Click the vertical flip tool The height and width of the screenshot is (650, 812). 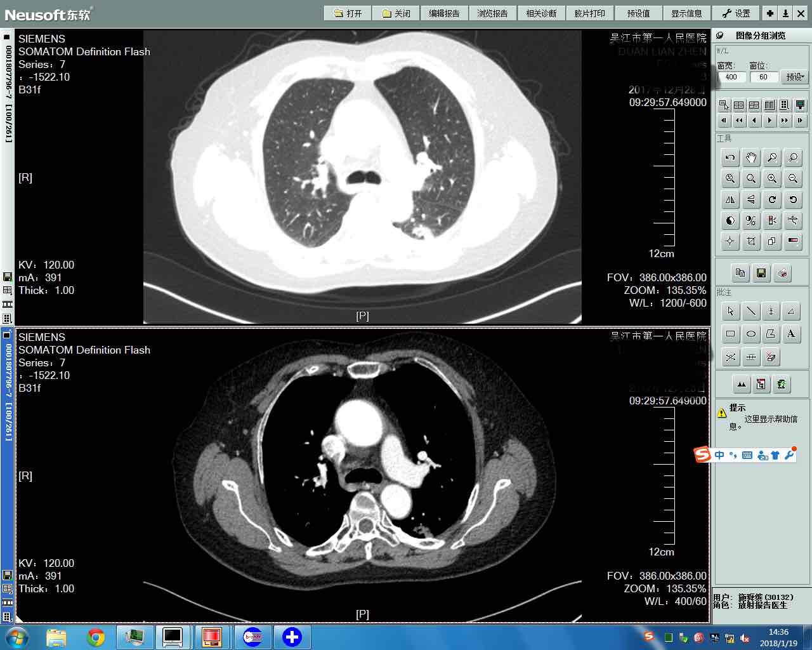coord(751,200)
